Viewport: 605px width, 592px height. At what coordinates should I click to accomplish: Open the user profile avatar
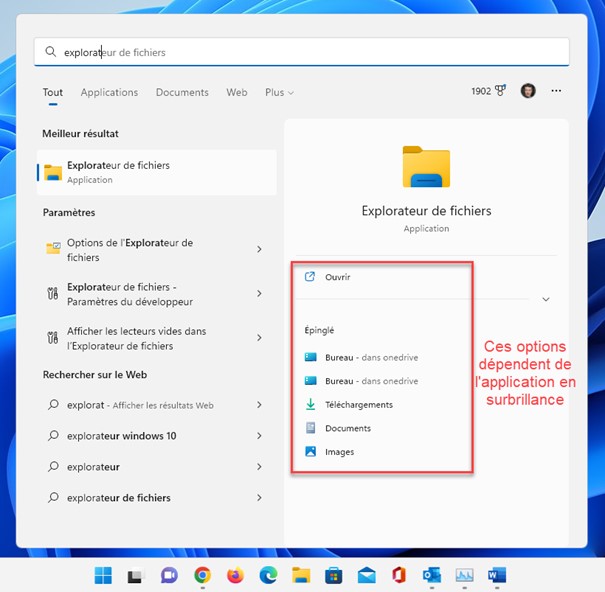[528, 91]
